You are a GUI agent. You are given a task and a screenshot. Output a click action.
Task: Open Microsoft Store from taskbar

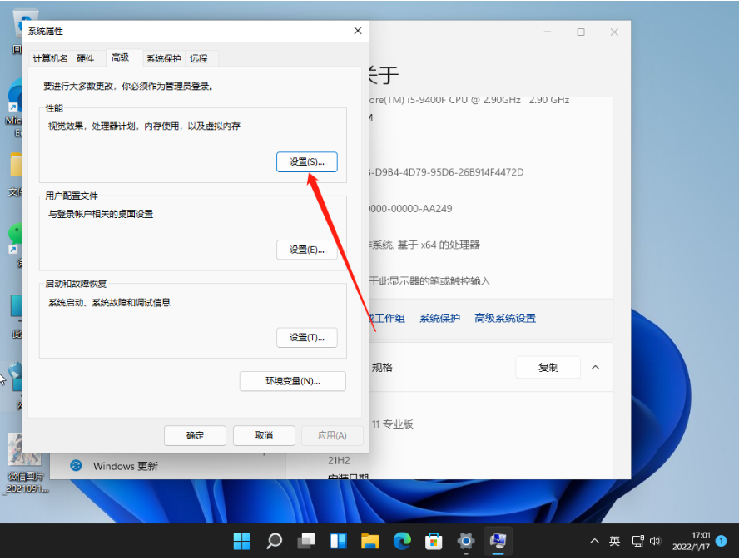[434, 541]
